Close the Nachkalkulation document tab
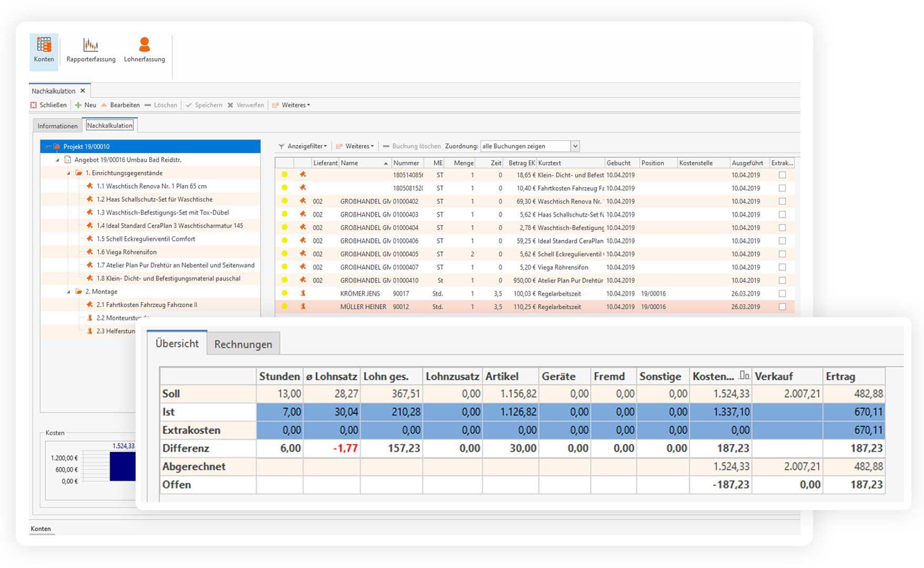The height and width of the screenshot is (568, 924). tap(83, 90)
